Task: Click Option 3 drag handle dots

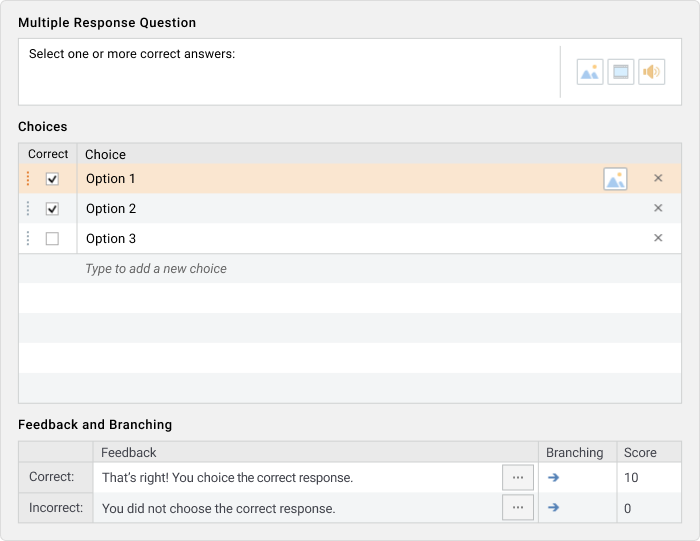Action: click(28, 238)
